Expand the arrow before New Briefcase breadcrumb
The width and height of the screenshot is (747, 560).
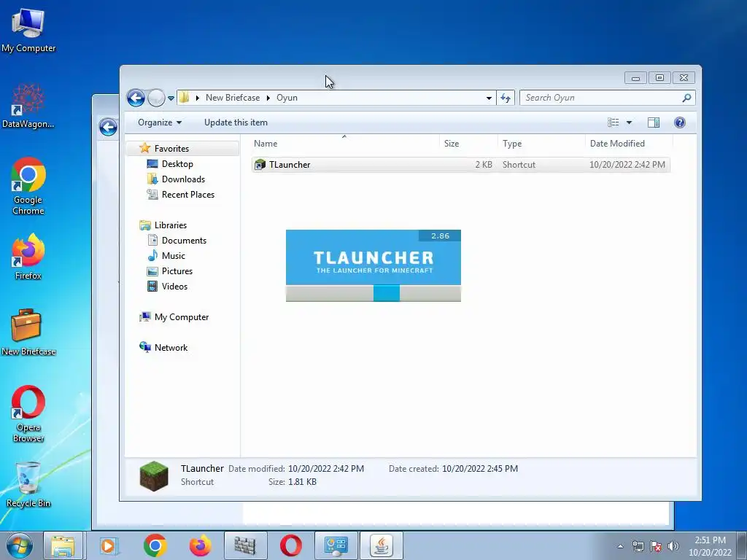coord(197,98)
